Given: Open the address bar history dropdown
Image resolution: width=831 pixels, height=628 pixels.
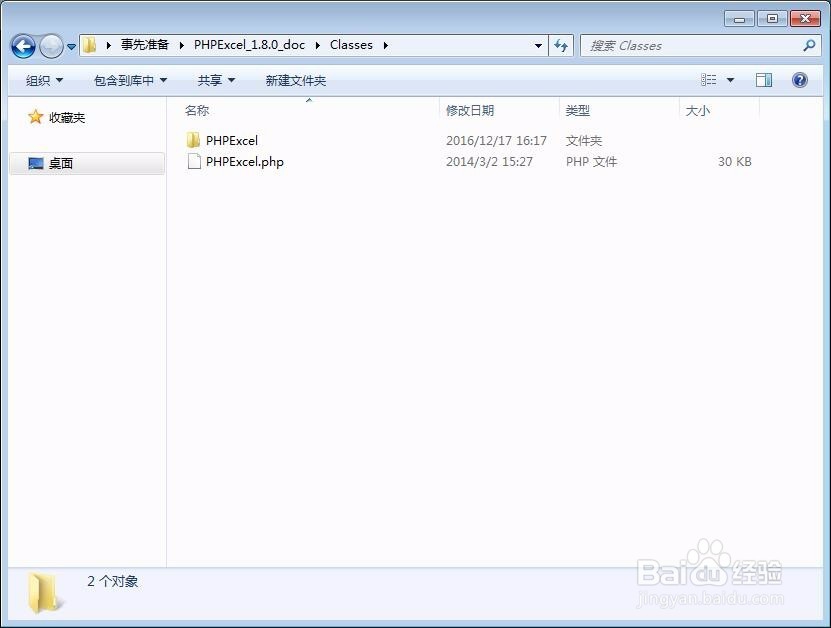Looking at the screenshot, I should coord(538,45).
